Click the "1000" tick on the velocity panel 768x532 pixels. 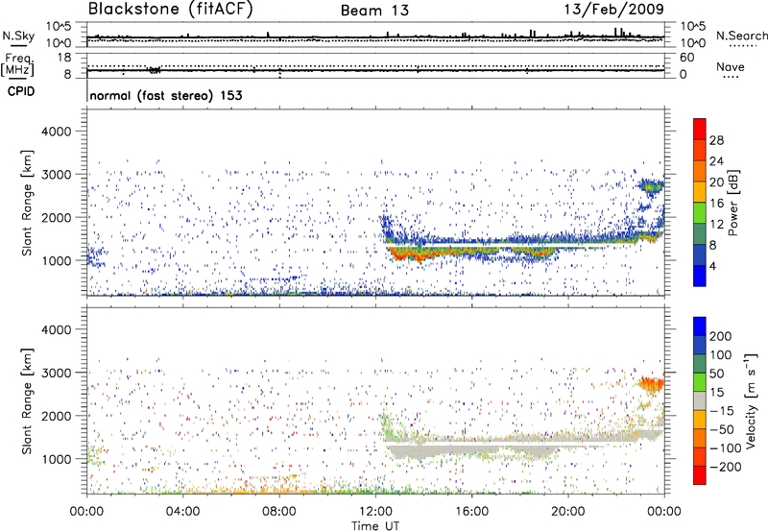57,459
